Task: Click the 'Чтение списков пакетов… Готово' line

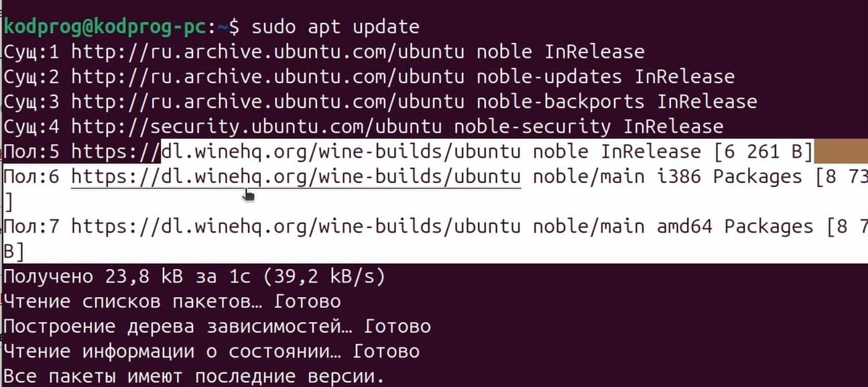Action: [172, 302]
